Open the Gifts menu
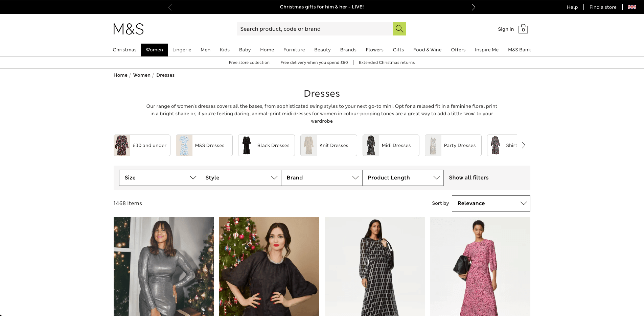This screenshot has width=644, height=316. tap(398, 50)
